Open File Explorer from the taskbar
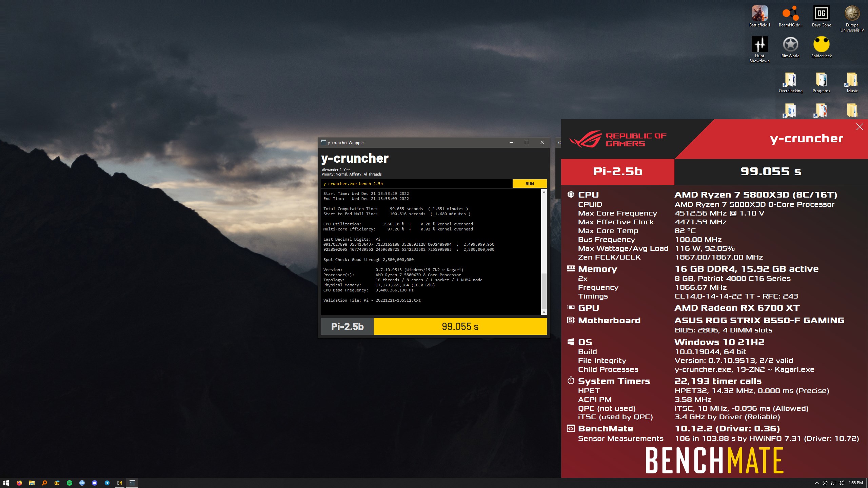The image size is (868, 488). click(x=32, y=483)
